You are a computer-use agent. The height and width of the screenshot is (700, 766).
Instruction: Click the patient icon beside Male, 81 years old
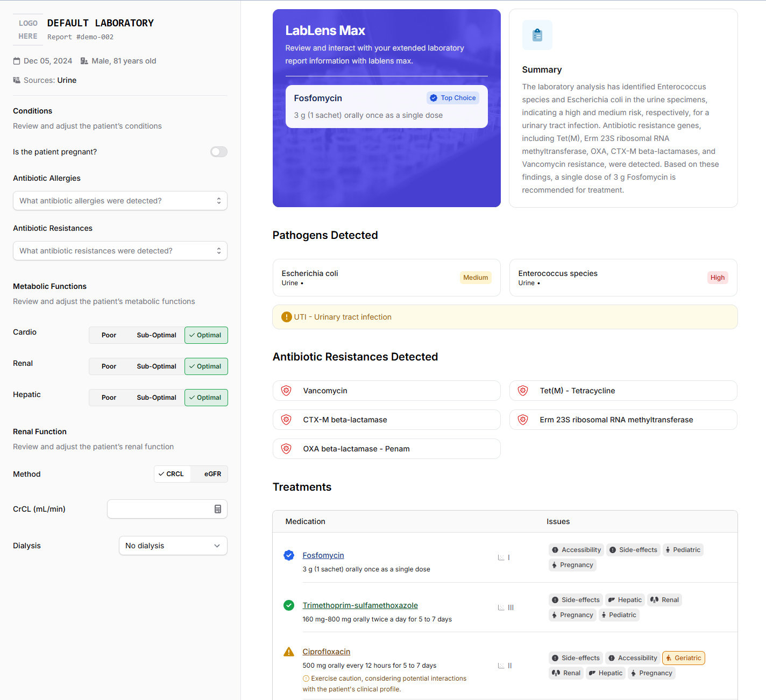click(84, 61)
